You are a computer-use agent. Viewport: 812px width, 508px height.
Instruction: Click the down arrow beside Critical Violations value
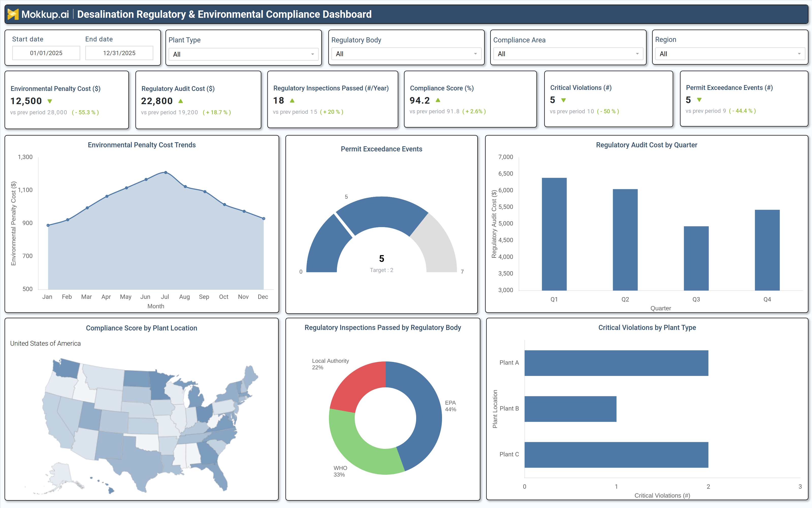click(564, 100)
